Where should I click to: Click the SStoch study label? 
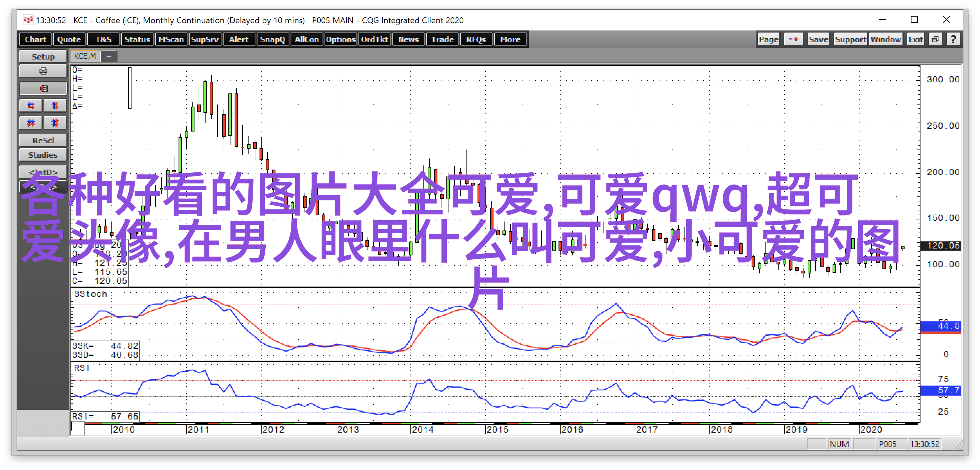[91, 294]
